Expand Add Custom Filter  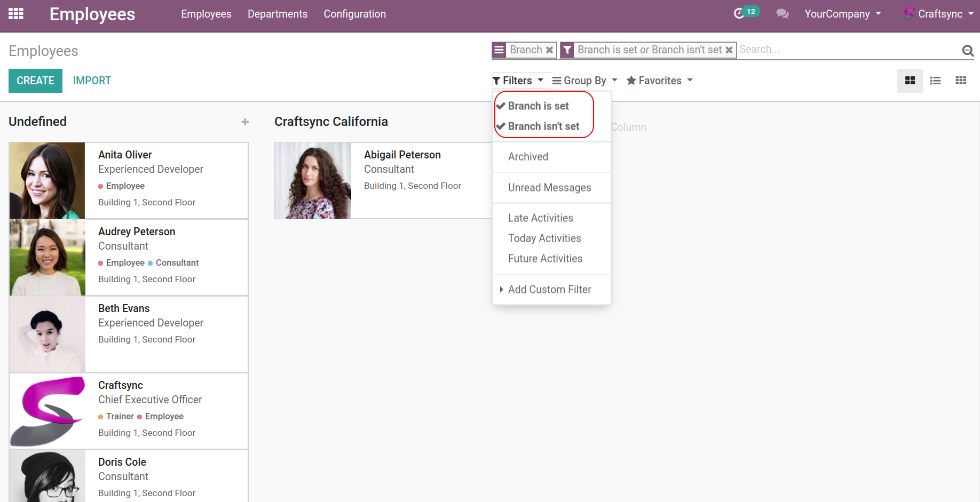(x=549, y=290)
